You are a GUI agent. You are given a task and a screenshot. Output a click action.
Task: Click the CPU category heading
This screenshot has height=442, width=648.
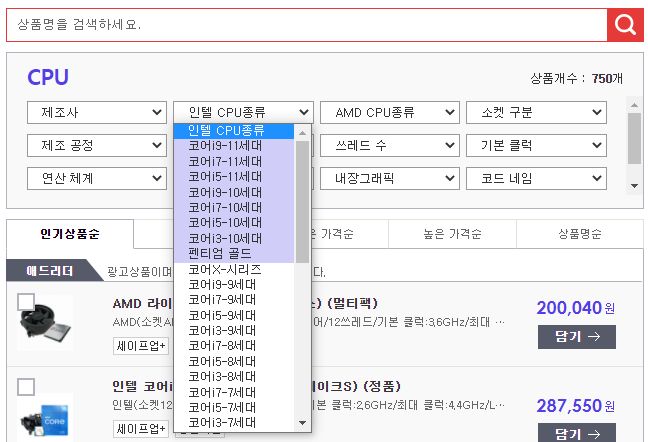point(48,77)
